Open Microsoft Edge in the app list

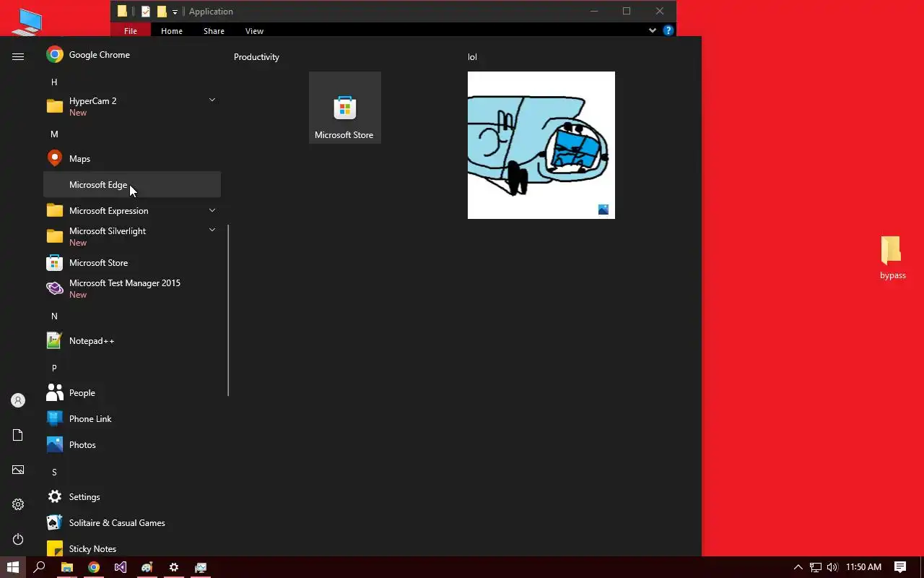pyautogui.click(x=132, y=185)
